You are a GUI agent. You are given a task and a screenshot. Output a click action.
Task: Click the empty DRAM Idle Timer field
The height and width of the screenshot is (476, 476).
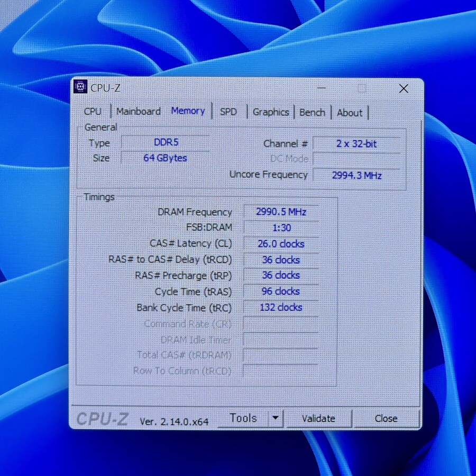coord(281,340)
